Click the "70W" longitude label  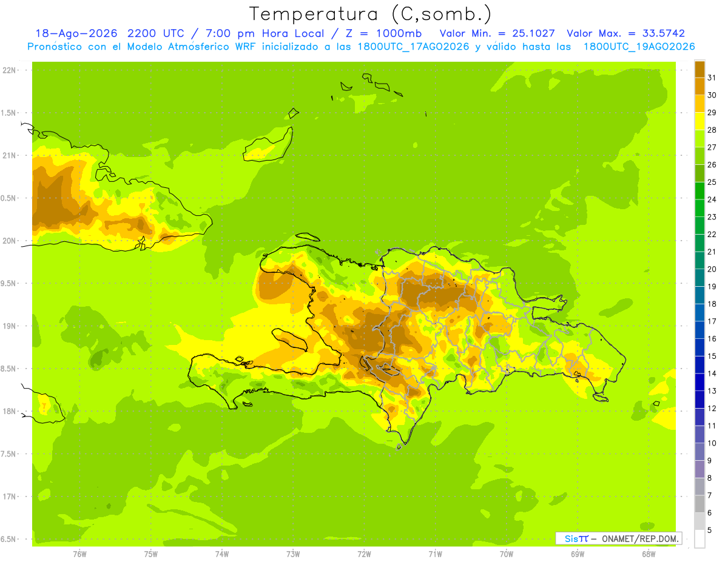click(x=506, y=554)
